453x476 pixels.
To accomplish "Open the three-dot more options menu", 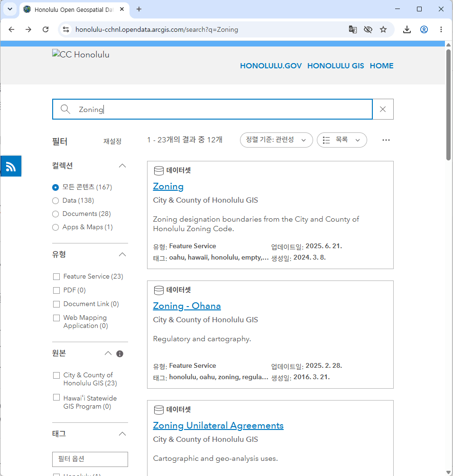I will tap(386, 140).
